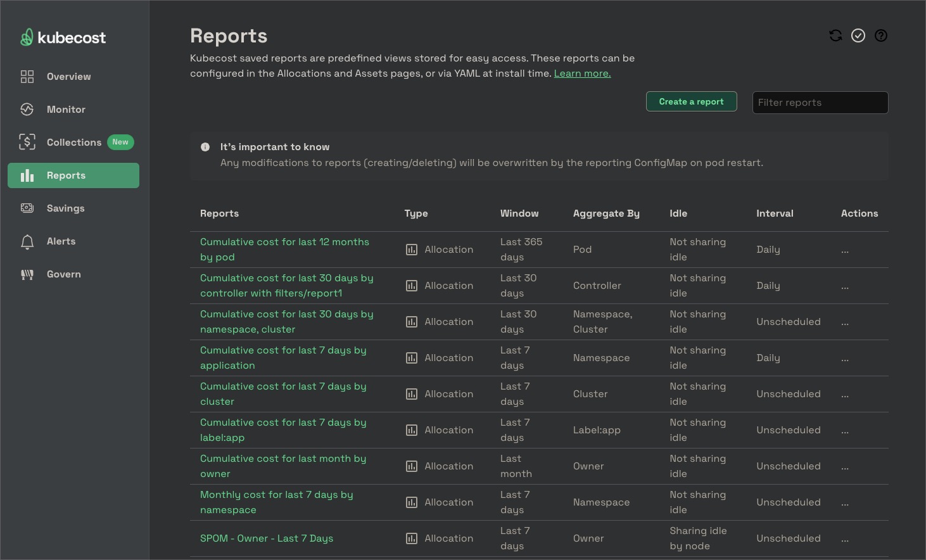Navigate to Govern section
Screen dimensions: 926x560
pos(73,274)
